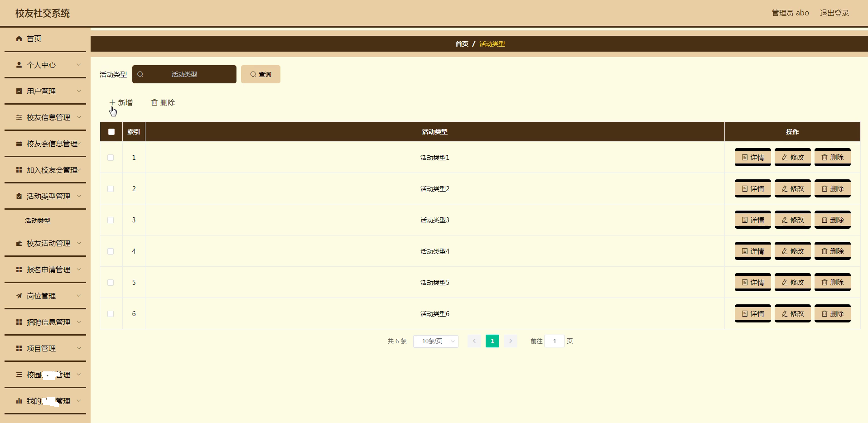This screenshot has height=423, width=868.
Task: Click the 报名申请管理 grid icon
Action: point(19,270)
